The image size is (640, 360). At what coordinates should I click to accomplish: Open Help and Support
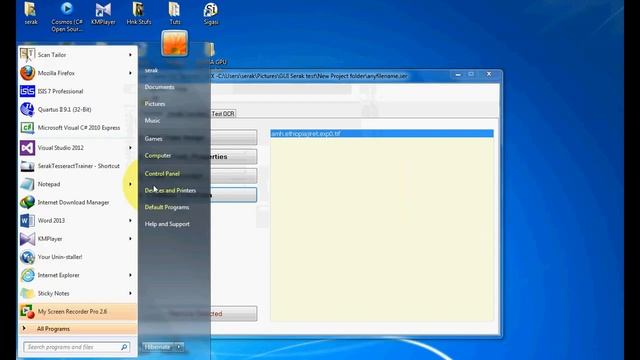click(x=167, y=224)
